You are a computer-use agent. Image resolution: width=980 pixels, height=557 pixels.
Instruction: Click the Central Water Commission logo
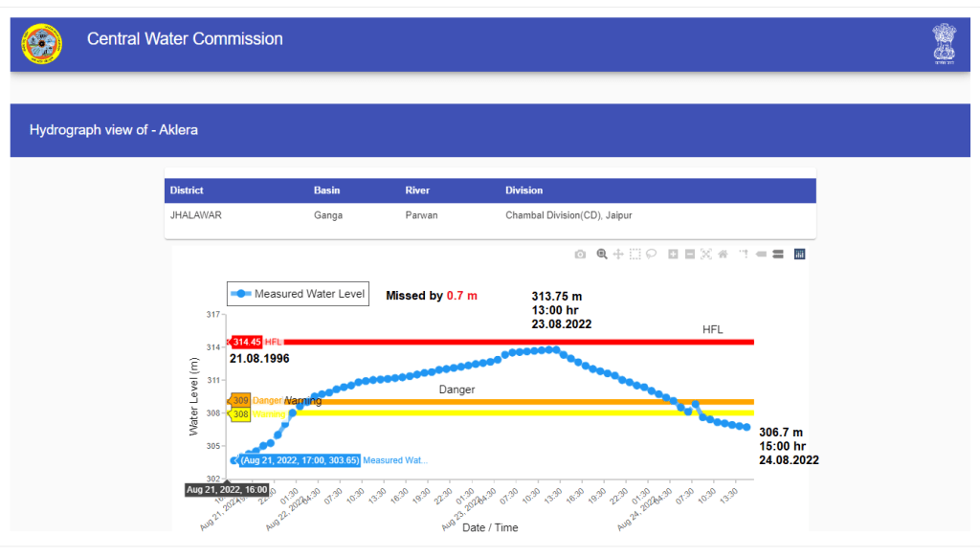[x=42, y=43]
